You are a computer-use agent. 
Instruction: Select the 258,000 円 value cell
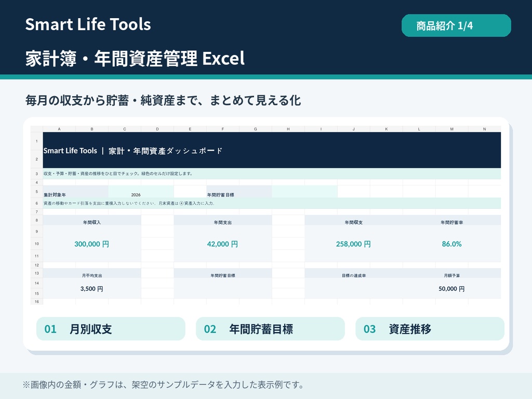click(353, 244)
